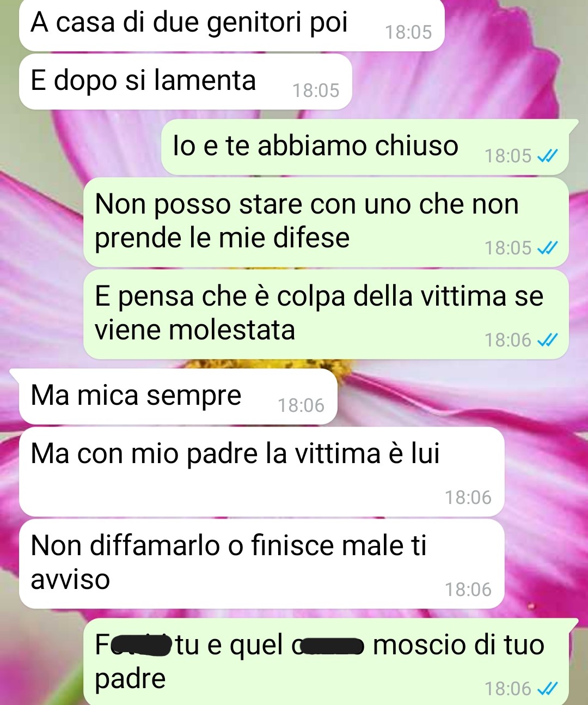
Task: Tap message 'Non diffamarlo o finisce male'
Action: 262,564
